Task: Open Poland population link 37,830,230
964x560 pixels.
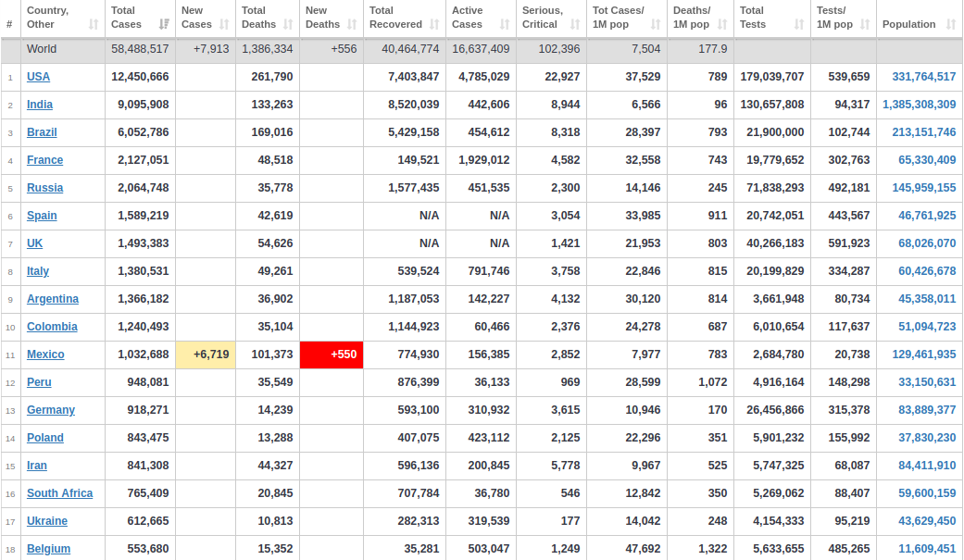Action: (927, 438)
